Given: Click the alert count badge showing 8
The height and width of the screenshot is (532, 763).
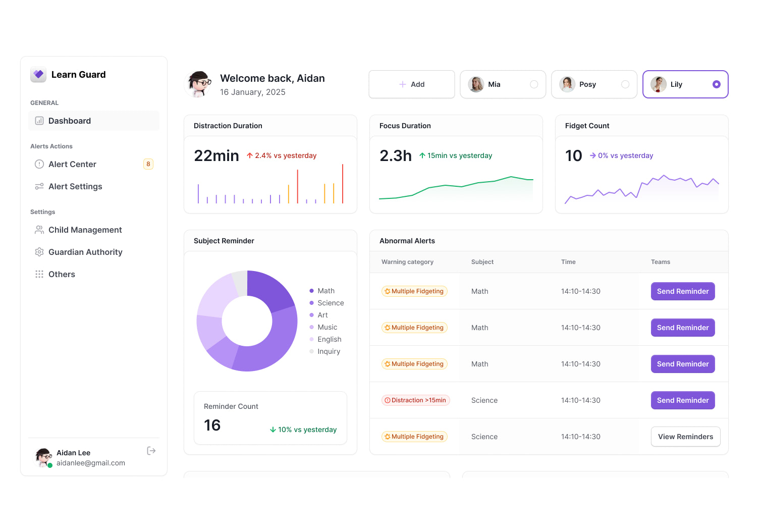Looking at the screenshot, I should click(148, 164).
